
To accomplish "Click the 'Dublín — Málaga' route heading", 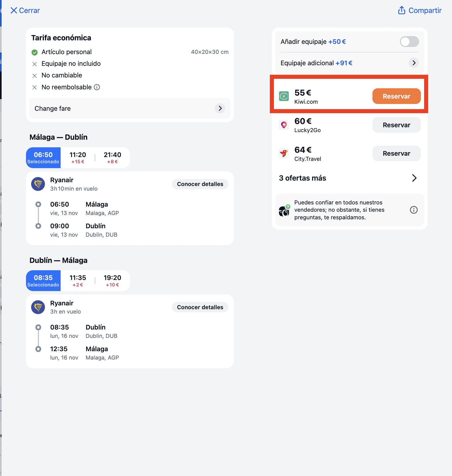I will 58,260.
